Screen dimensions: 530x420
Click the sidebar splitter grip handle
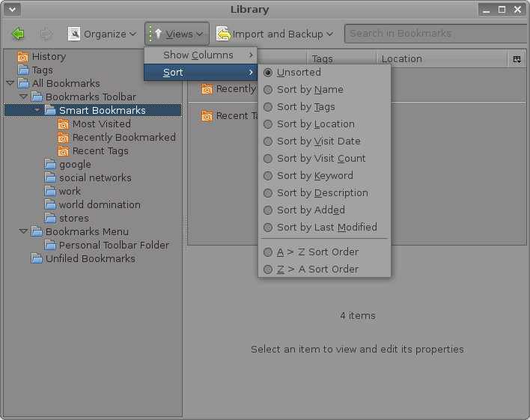185,233
